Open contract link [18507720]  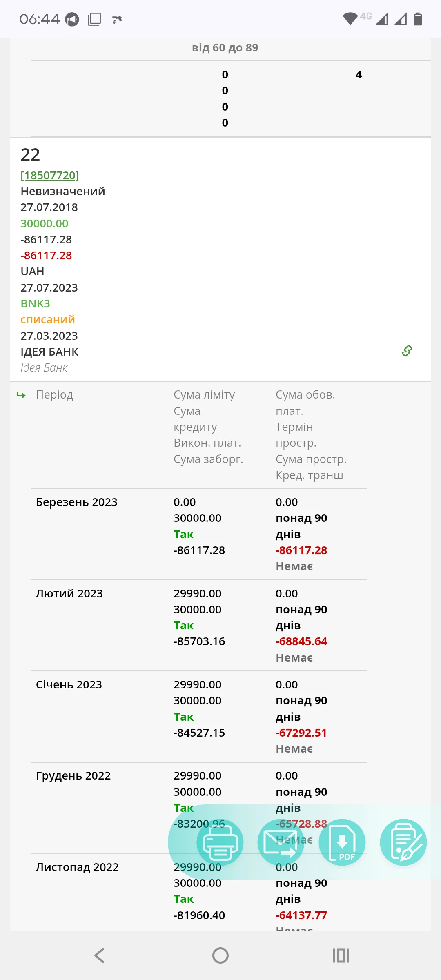[50, 175]
